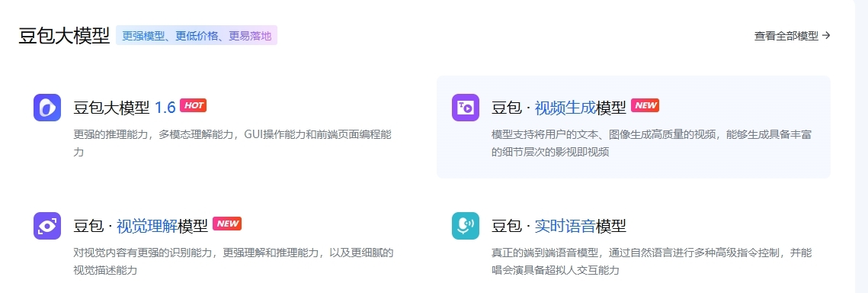Open 查看全部模型 link
The image size is (868, 293).
(792, 35)
